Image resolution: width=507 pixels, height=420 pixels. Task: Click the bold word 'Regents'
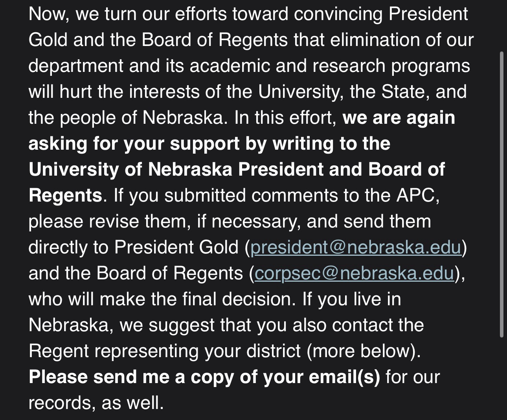click(65, 195)
